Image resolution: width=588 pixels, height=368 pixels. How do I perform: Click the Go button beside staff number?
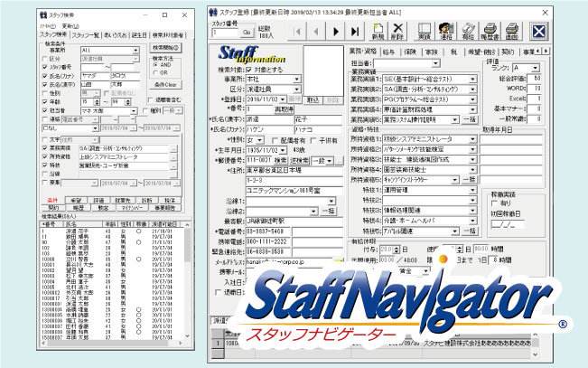pyautogui.click(x=247, y=33)
